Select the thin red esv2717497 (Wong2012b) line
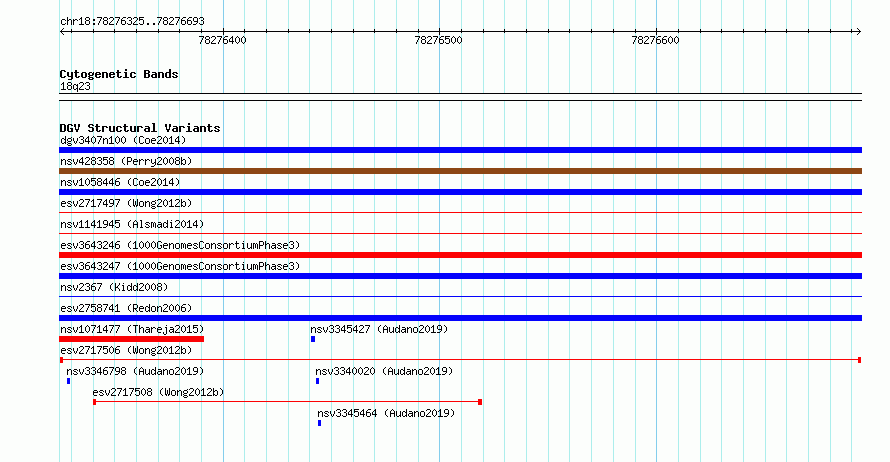 (x=460, y=213)
